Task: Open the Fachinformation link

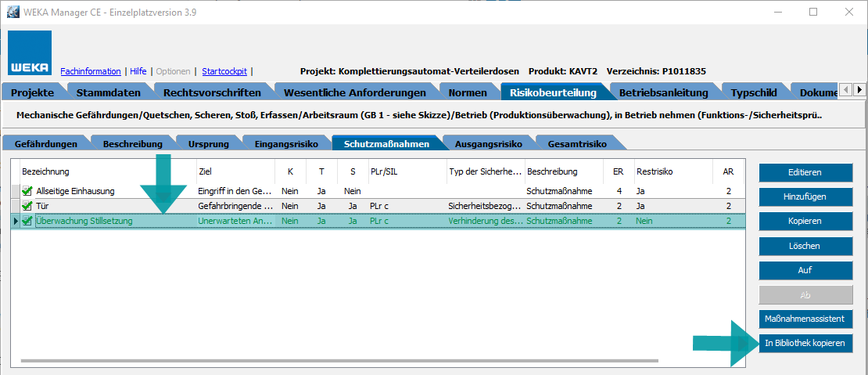Action: click(x=91, y=71)
